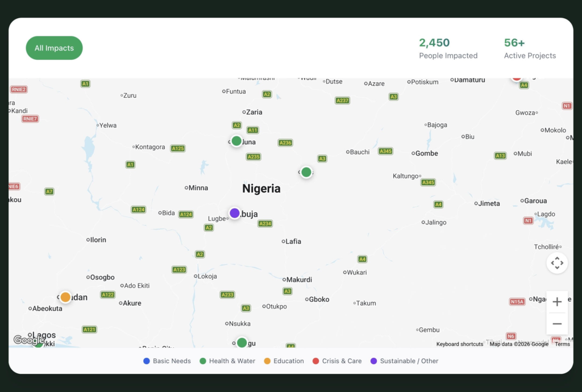Screen dimensions: 582x392
Task: Open the Google logo link
Action: (x=27, y=340)
